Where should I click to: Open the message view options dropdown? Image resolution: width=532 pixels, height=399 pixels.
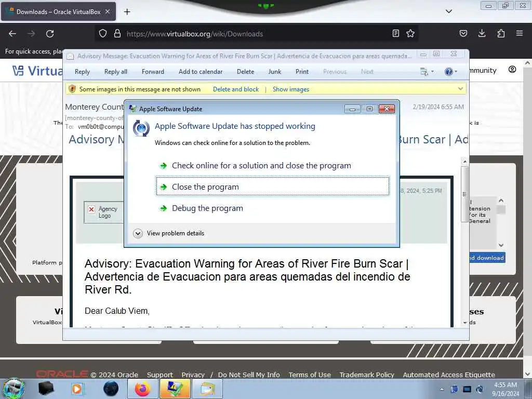427,72
